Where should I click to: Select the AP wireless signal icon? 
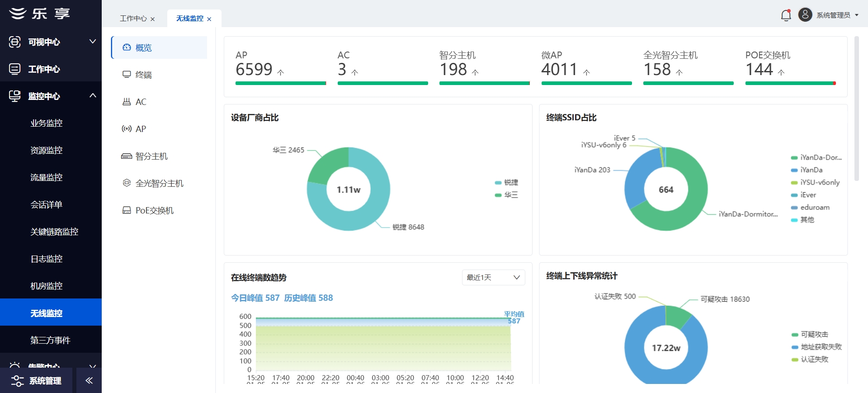coord(127,129)
